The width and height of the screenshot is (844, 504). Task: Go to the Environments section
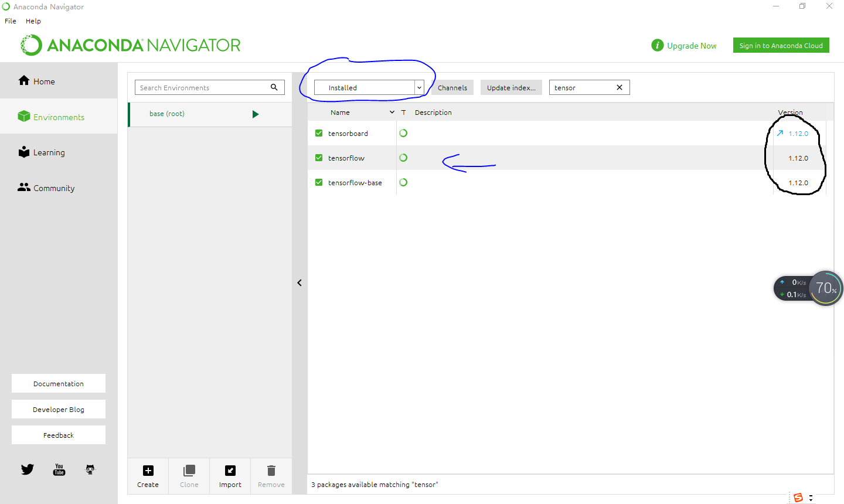point(59,117)
